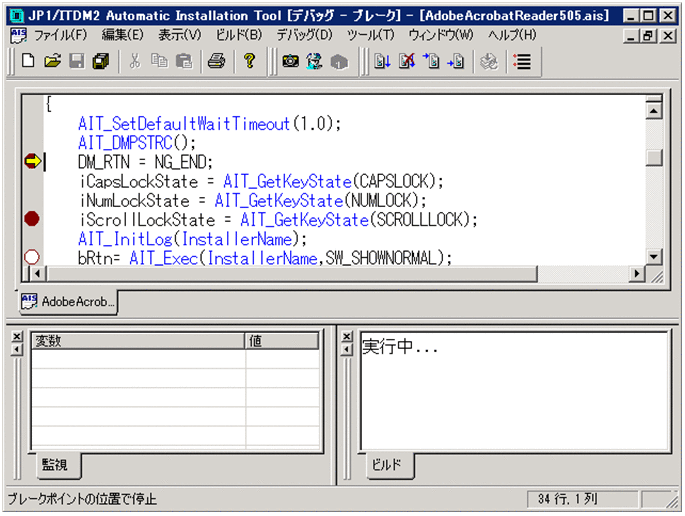Click the stop-debug icon with red X
This screenshot has height=516, width=685.
407,61
